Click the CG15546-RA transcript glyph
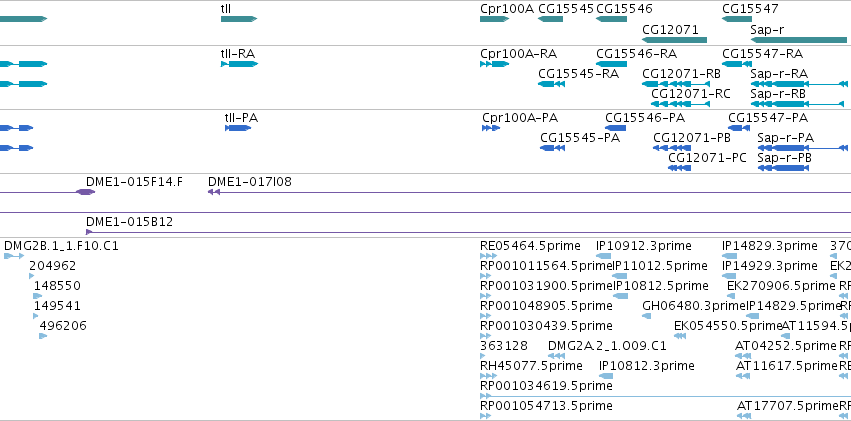Viewport: 851px width, 421px height. tap(611, 64)
